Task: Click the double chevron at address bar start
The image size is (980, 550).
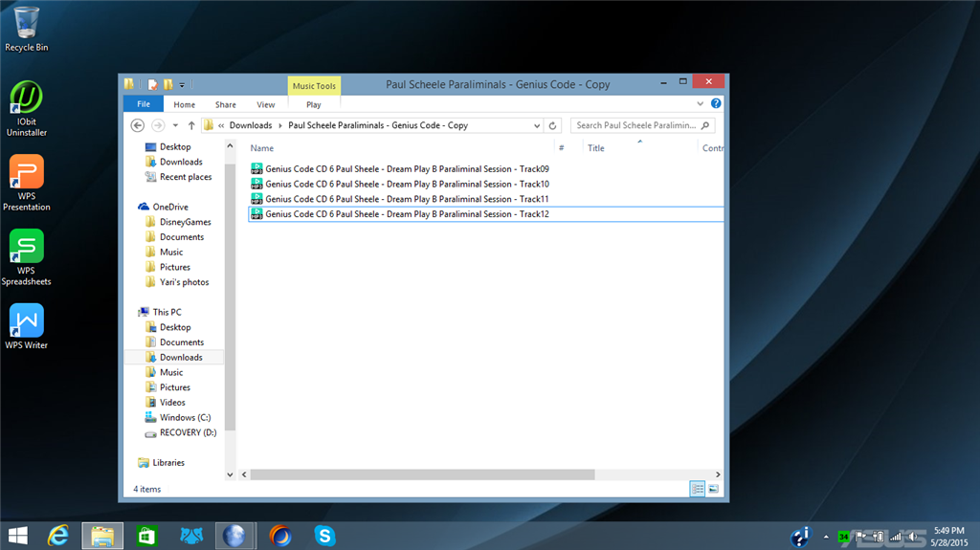Action: click(221, 125)
